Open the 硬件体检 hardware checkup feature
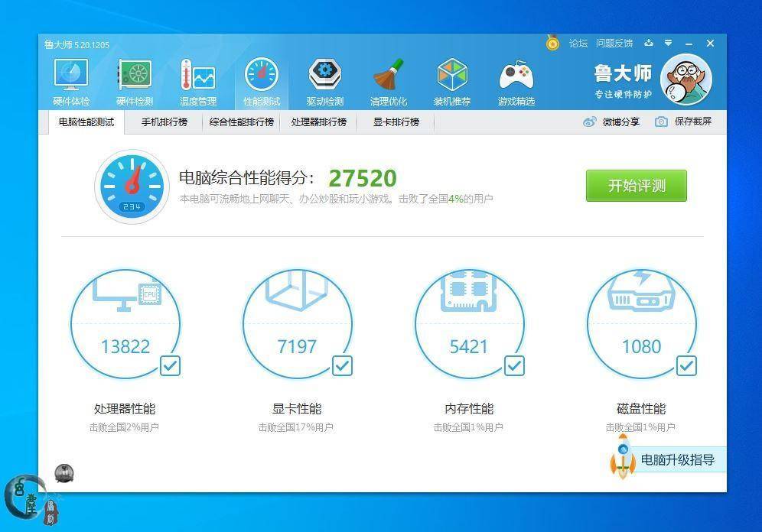Screen dimensions: 762x532 click(x=70, y=76)
